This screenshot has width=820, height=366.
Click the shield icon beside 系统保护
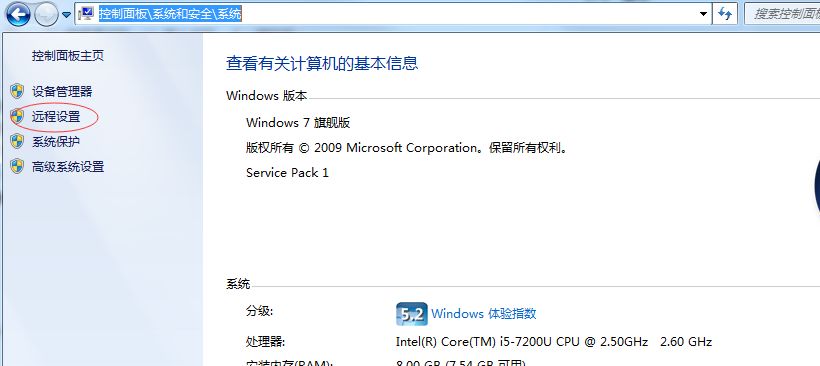pyautogui.click(x=17, y=141)
